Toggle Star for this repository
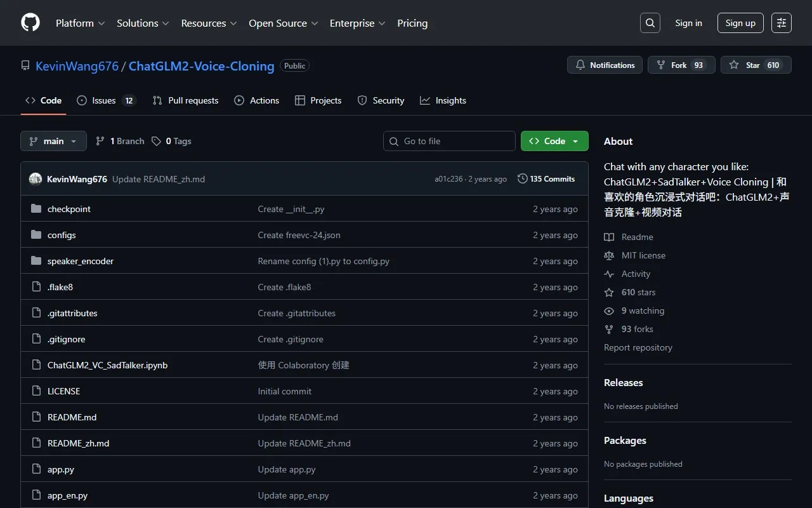Screen dimensions: 812x508 click(756, 65)
